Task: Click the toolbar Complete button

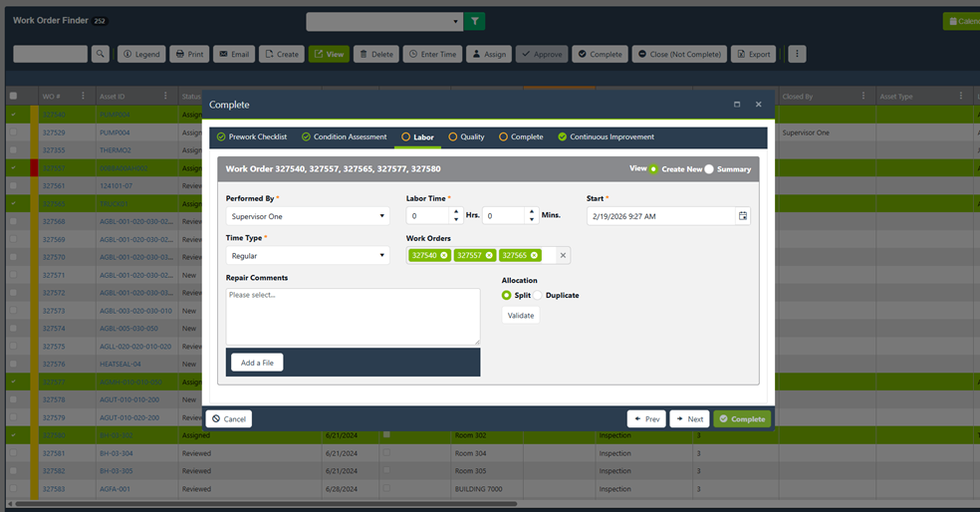Action: tap(600, 54)
